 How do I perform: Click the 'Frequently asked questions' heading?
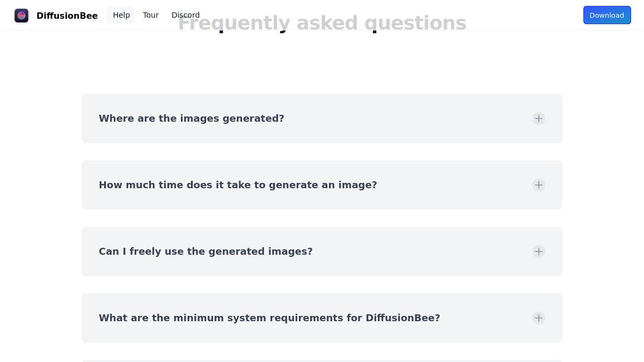[x=322, y=23]
